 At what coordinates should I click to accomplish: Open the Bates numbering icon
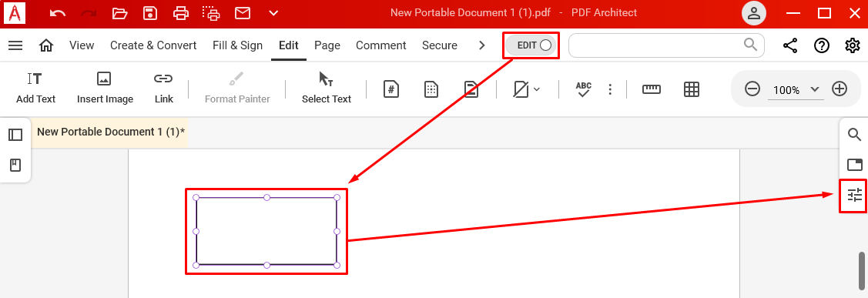pos(391,89)
